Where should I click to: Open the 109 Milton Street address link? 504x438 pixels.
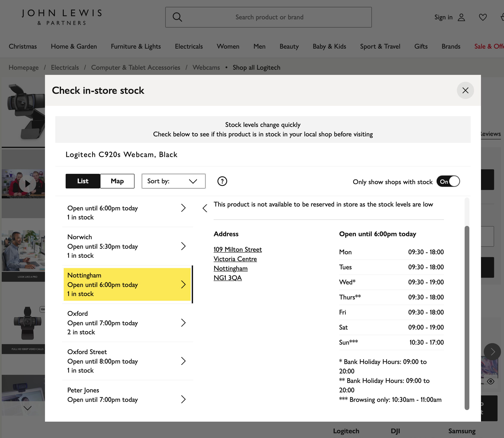[237, 249]
